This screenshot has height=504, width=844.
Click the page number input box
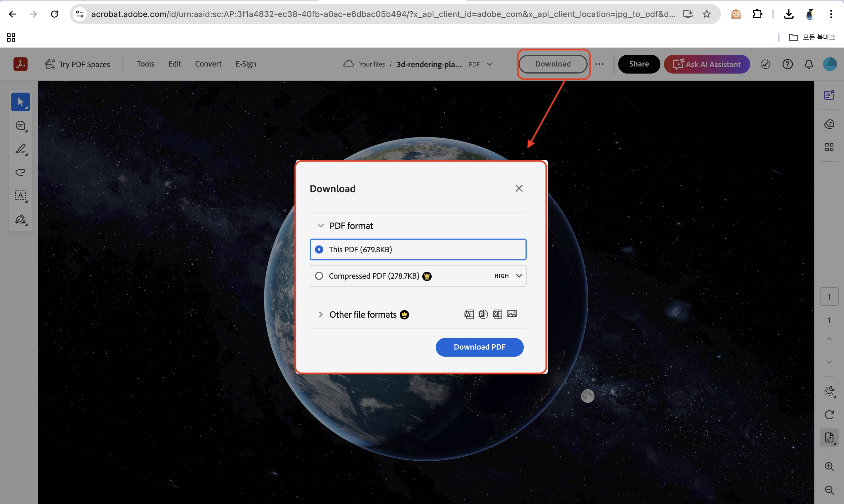[829, 297]
